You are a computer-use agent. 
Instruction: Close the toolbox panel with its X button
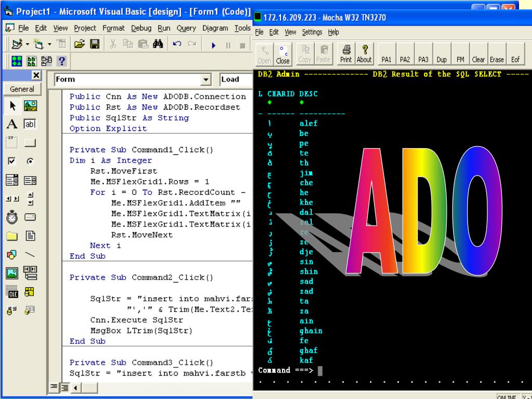pos(36,75)
